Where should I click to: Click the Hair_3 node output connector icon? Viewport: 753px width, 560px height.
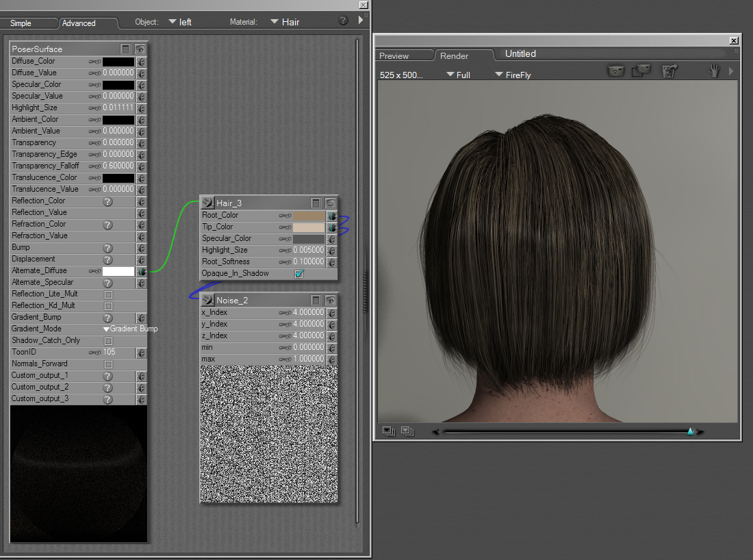click(207, 203)
